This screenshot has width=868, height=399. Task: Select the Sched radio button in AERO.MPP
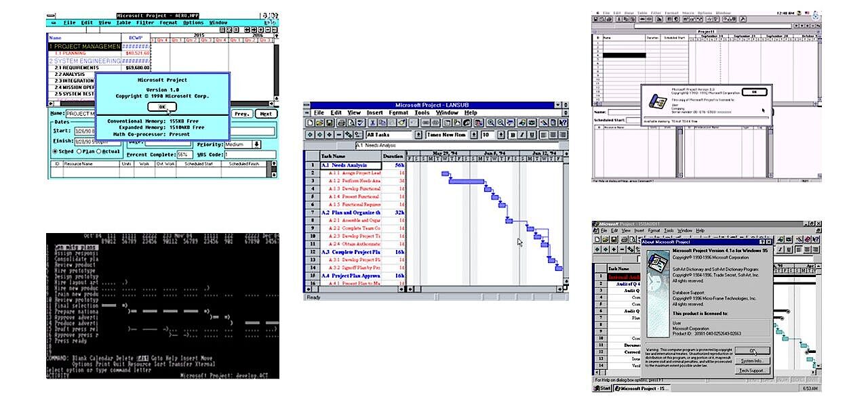coord(62,152)
